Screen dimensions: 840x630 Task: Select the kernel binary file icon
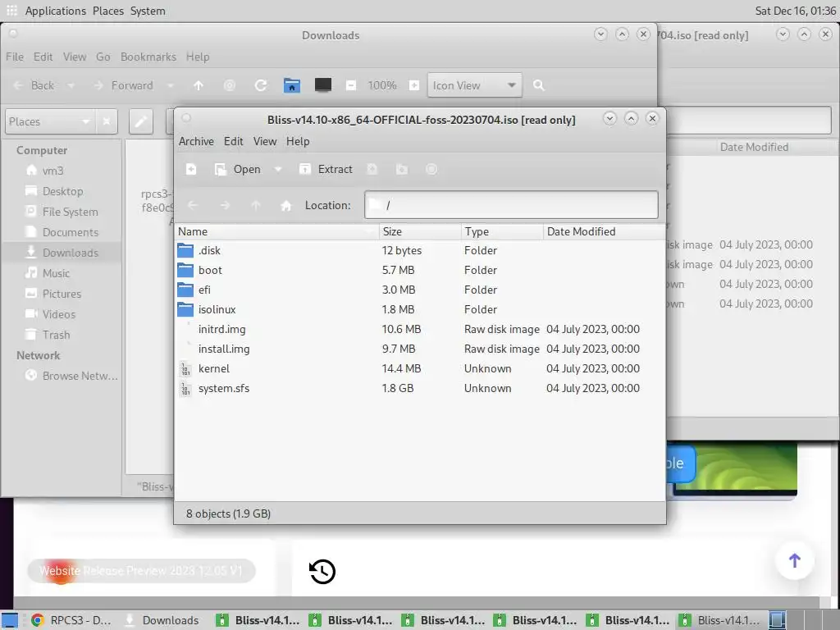click(x=185, y=369)
